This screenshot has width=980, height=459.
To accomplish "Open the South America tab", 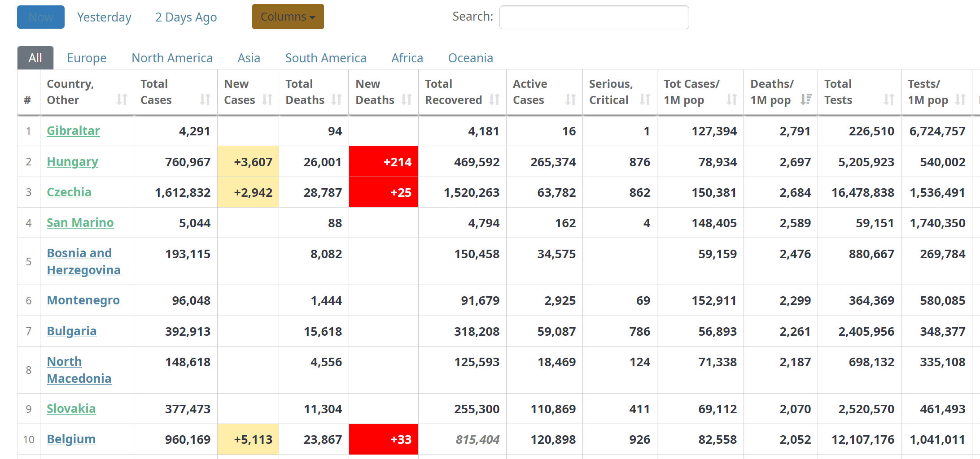I will [326, 58].
